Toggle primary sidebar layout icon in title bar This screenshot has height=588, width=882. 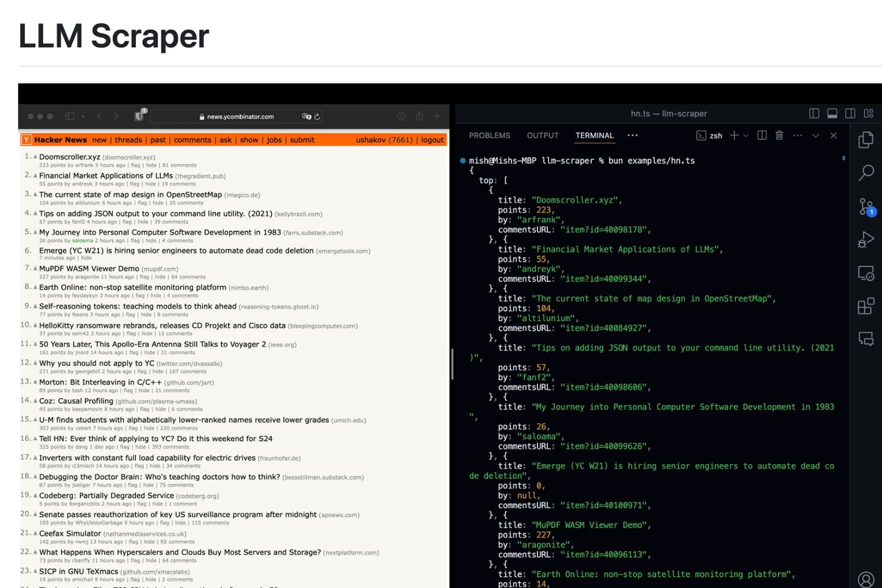click(814, 113)
